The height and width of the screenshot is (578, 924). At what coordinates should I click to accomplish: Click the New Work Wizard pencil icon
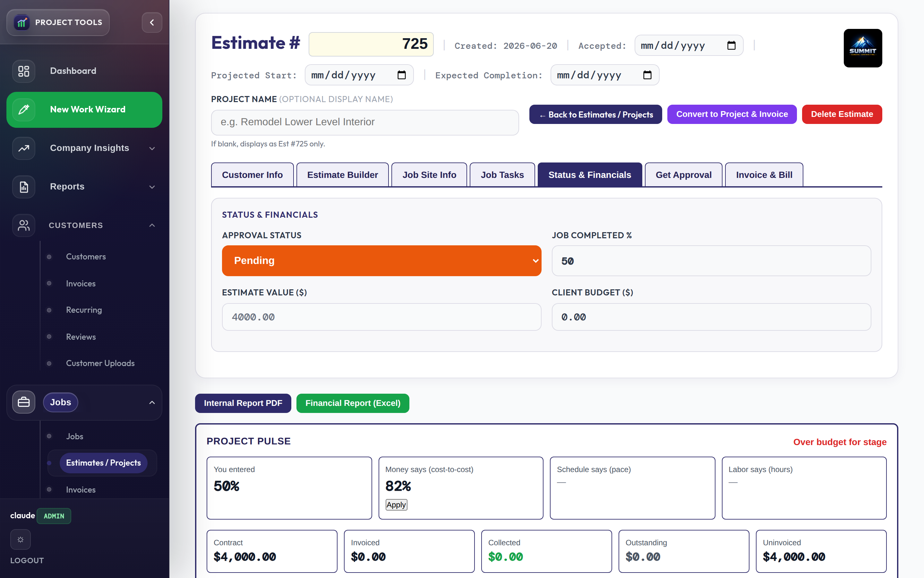tap(24, 110)
